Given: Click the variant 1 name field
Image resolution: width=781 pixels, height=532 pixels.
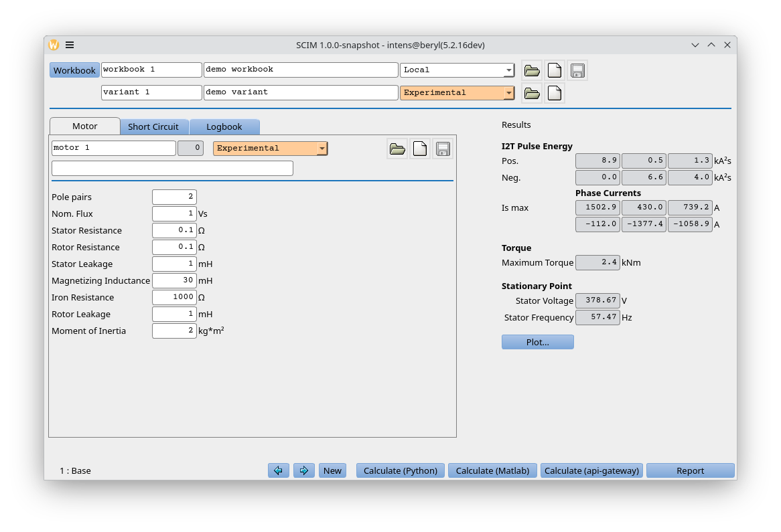Looking at the screenshot, I should 151,92.
